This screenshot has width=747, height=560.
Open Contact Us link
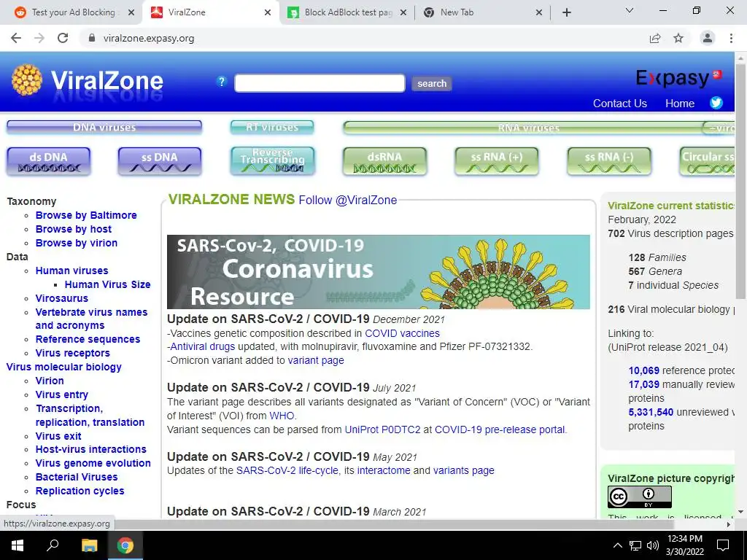tap(620, 104)
